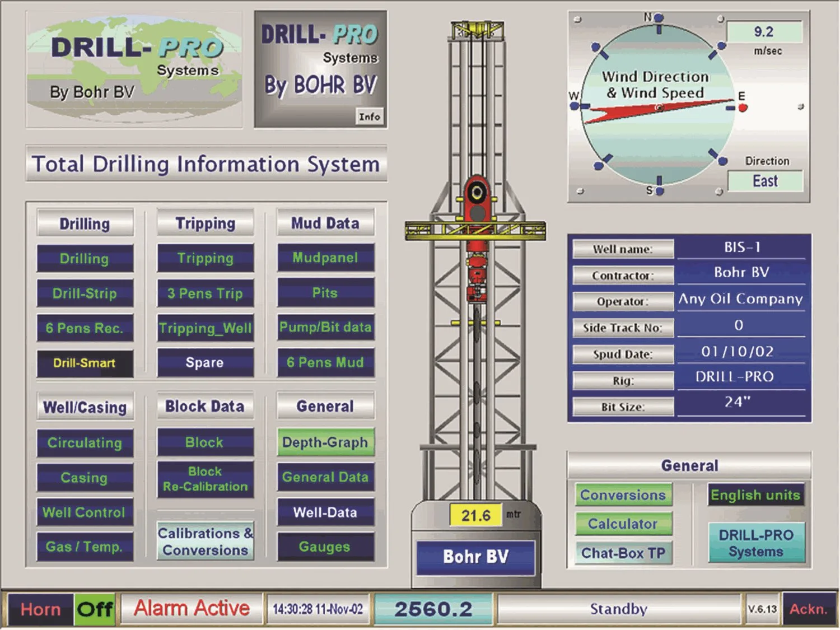Select the Well/Casing menu header
Screen dimensions: 840x630
(85, 407)
